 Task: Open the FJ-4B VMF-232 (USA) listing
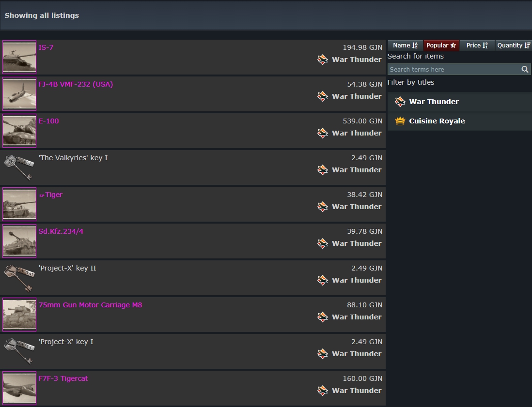click(76, 84)
